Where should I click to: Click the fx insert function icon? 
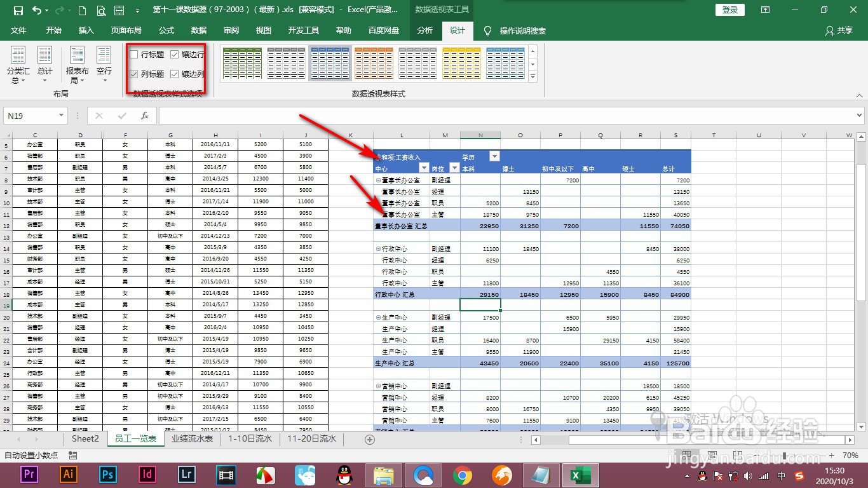145,116
